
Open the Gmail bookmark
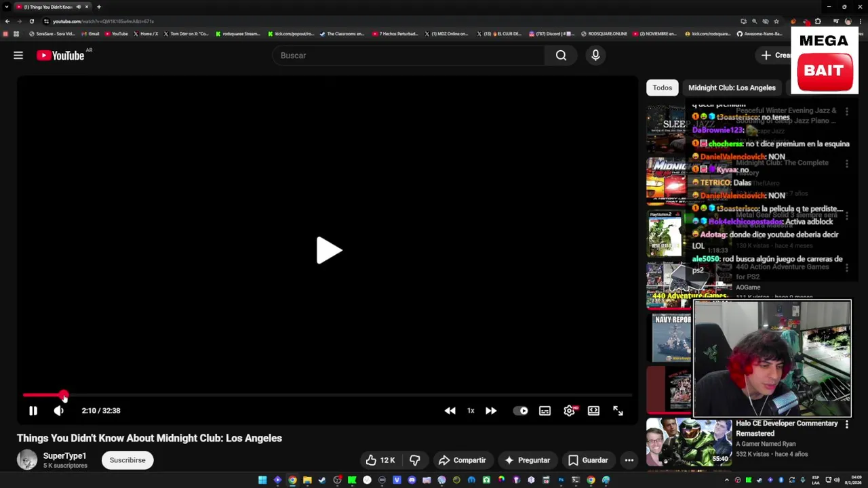[90, 34]
